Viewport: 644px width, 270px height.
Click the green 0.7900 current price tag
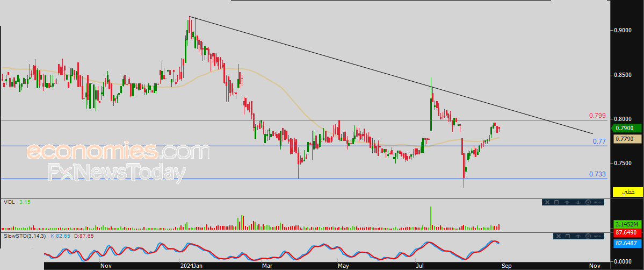coord(627,128)
